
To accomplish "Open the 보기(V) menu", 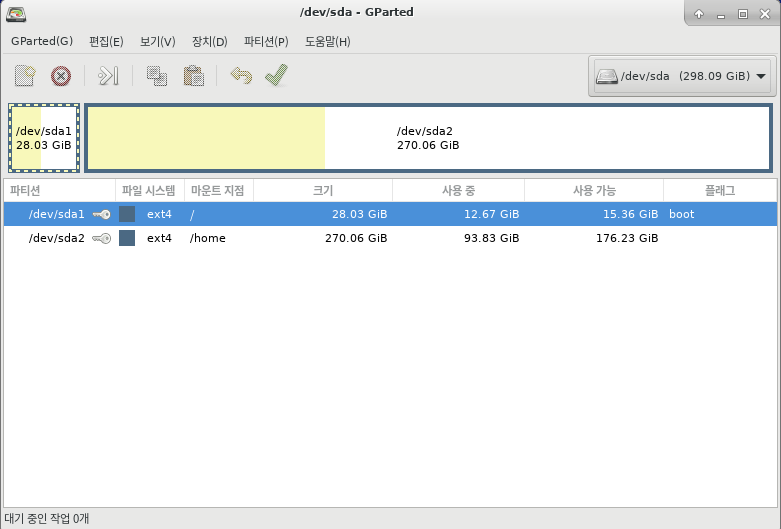I will coord(157,41).
